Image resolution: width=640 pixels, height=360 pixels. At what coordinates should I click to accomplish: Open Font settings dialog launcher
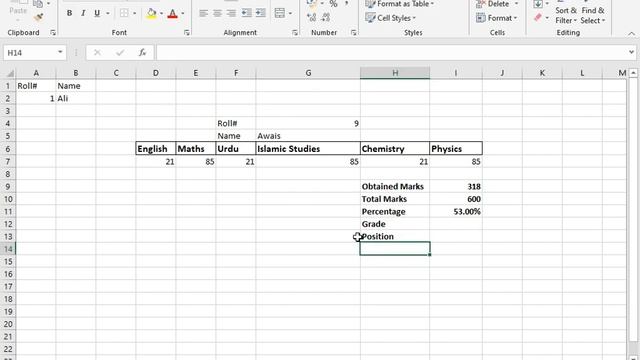click(x=187, y=33)
